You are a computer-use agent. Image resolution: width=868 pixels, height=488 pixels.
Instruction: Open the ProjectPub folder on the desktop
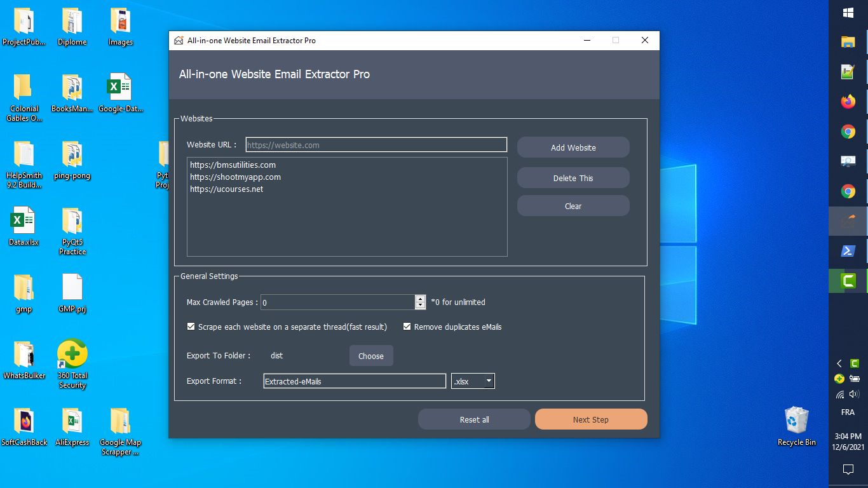[24, 27]
